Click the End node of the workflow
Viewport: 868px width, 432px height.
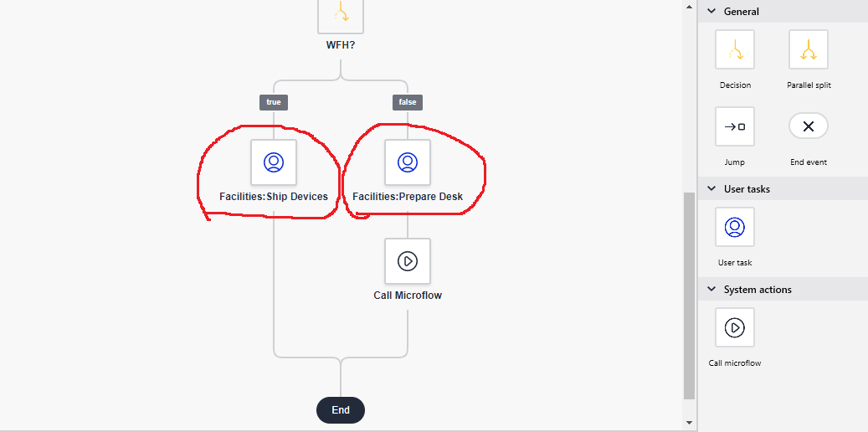(x=341, y=410)
